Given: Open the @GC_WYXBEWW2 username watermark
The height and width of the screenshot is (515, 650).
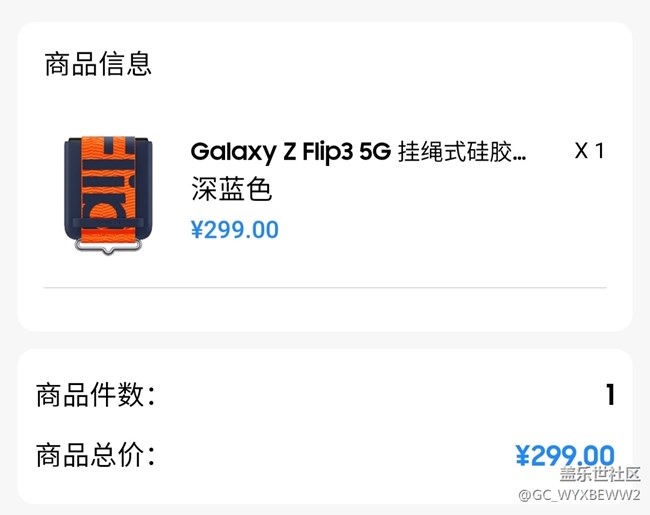Looking at the screenshot, I should coord(578,495).
